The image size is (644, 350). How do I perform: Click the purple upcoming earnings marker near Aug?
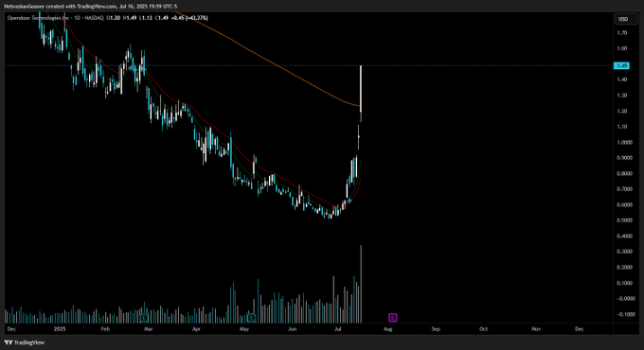[393, 317]
